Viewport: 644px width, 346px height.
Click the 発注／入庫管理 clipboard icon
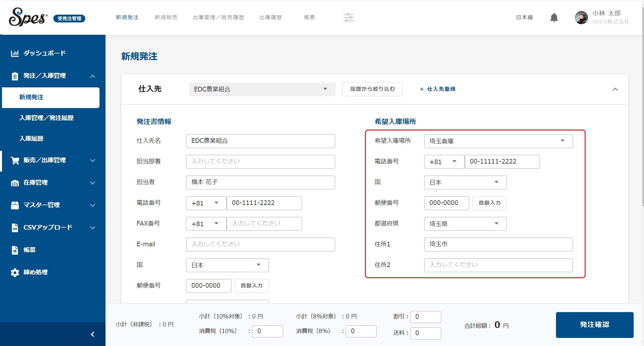[x=15, y=76]
